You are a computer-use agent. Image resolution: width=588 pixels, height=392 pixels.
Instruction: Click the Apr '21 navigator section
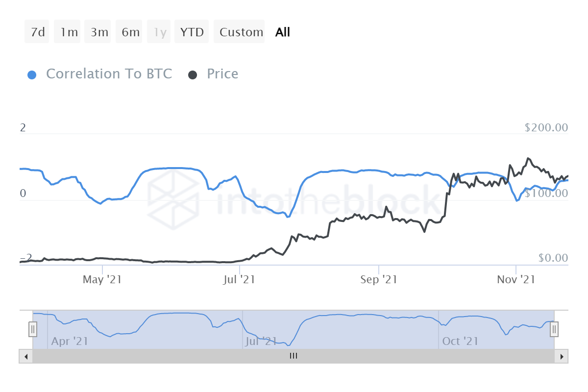pos(70,341)
